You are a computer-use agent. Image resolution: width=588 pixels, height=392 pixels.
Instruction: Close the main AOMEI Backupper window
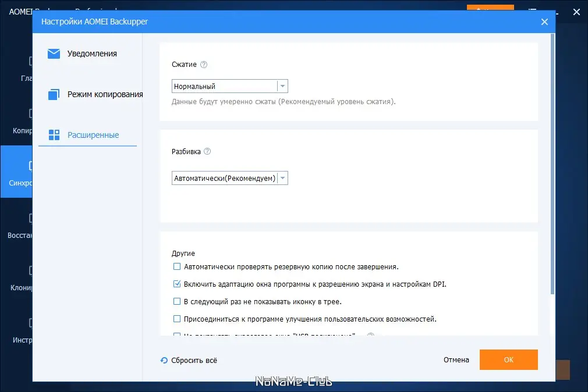pos(576,12)
